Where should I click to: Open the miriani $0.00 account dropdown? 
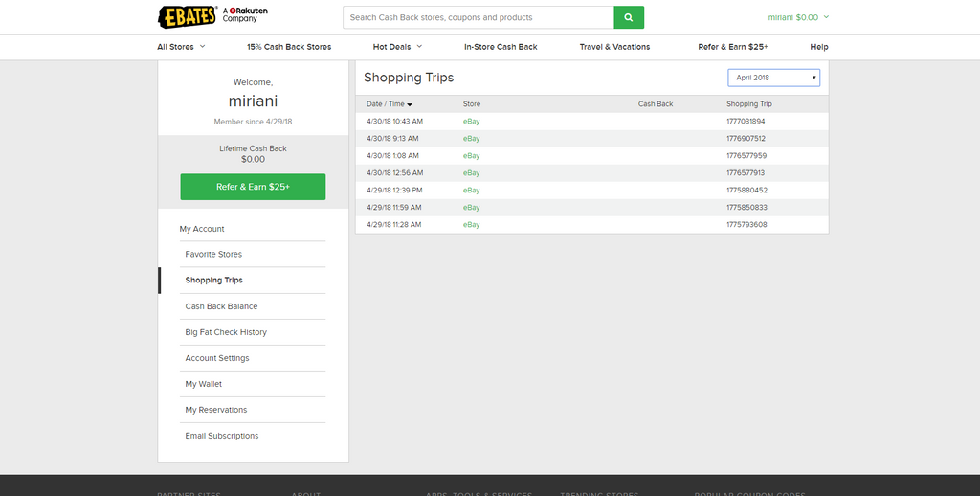click(x=798, y=17)
